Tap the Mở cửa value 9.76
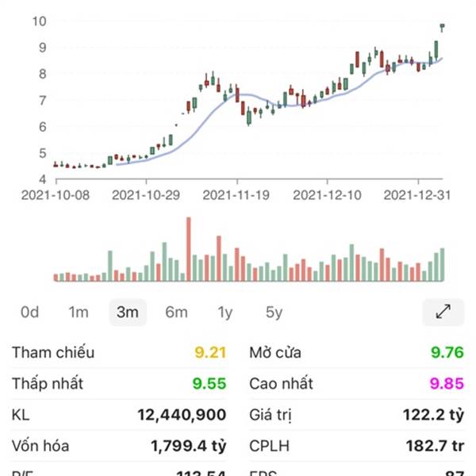This screenshot has height=476, width=476. [447, 352]
